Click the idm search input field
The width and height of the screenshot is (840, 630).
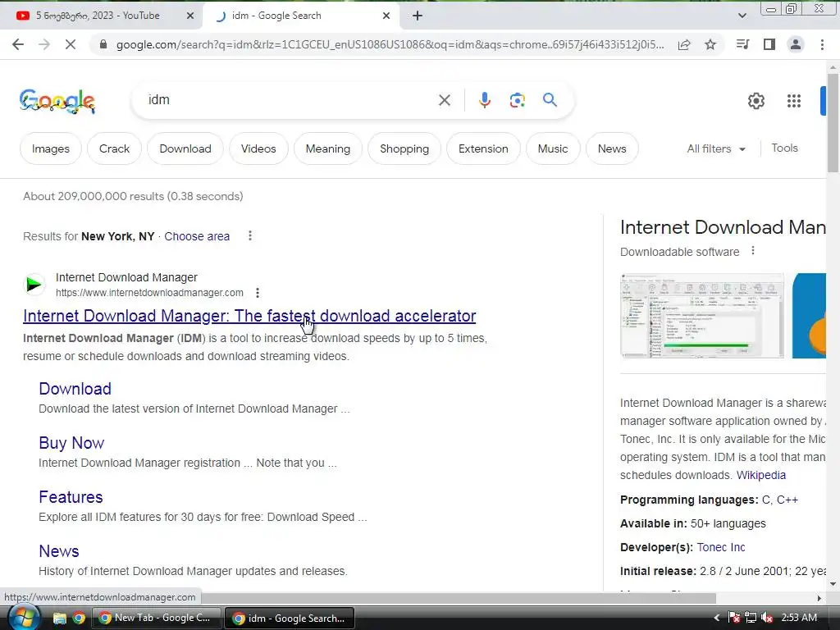click(290, 100)
